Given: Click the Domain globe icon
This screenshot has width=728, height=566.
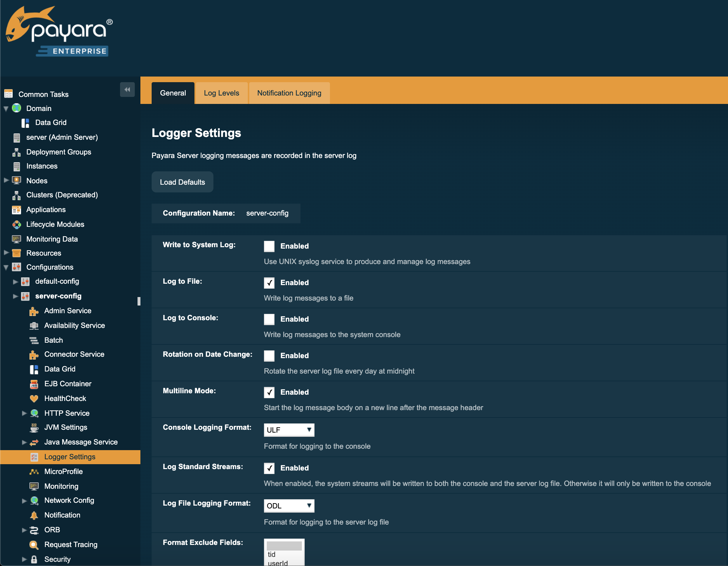Looking at the screenshot, I should coord(16,108).
